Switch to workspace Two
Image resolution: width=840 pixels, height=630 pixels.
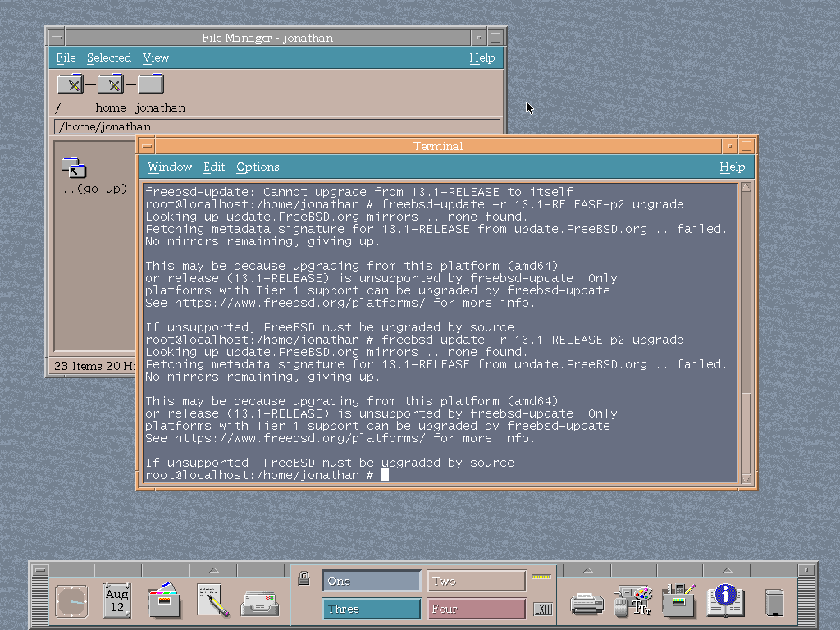tap(476, 581)
